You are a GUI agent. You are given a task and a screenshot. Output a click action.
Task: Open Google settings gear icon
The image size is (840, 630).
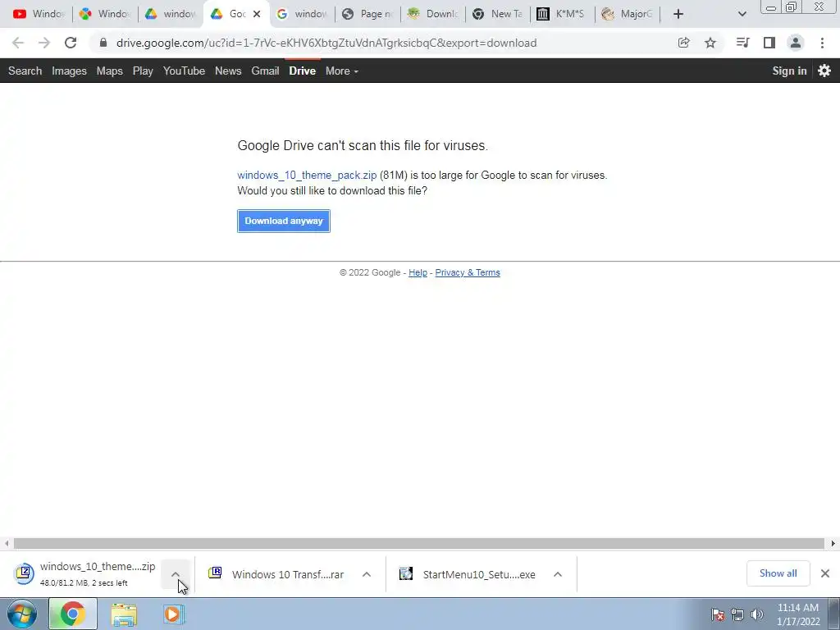pyautogui.click(x=824, y=71)
